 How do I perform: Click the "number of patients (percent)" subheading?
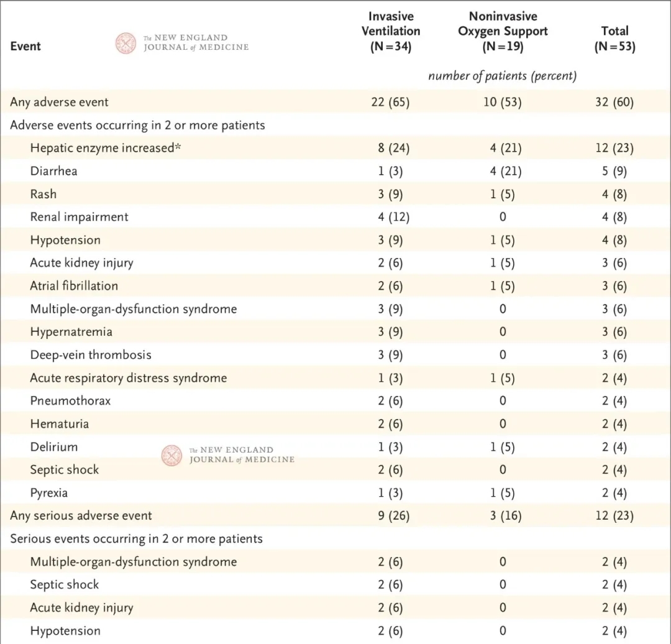click(x=502, y=76)
